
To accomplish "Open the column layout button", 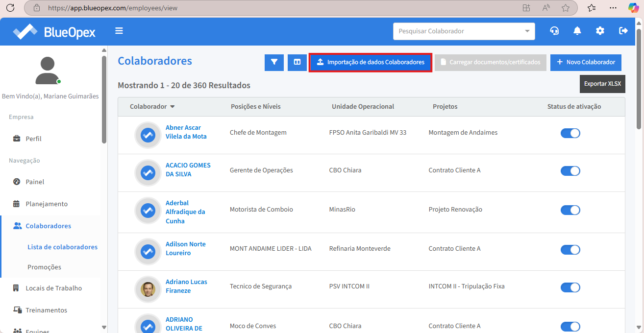I will (297, 62).
